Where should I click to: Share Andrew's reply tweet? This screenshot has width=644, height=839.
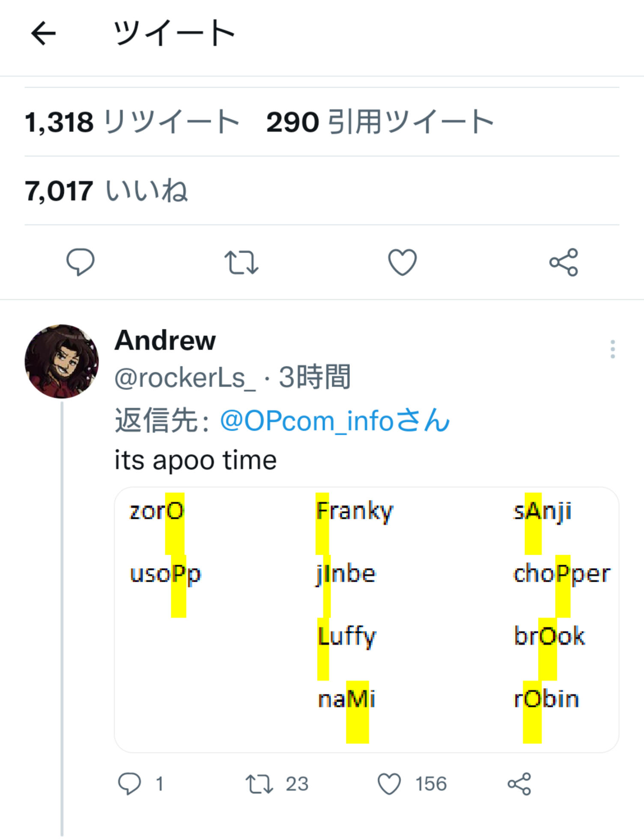point(519,784)
